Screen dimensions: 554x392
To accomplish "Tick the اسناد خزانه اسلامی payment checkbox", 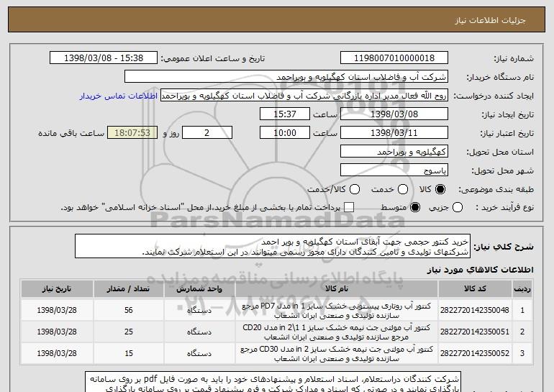I will click(x=349, y=207).
